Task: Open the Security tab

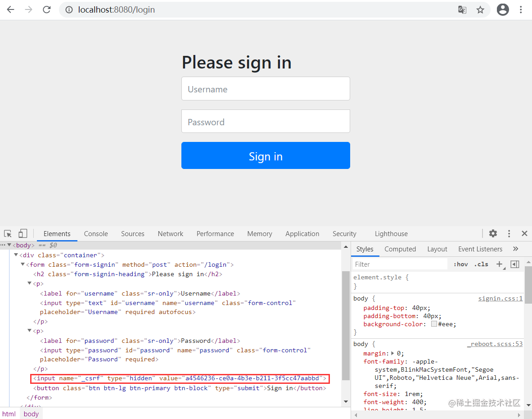Action: click(x=344, y=234)
